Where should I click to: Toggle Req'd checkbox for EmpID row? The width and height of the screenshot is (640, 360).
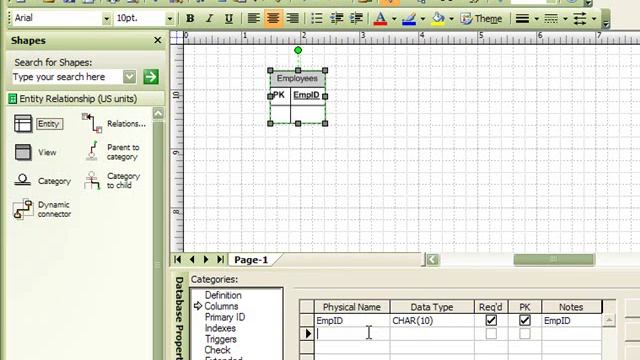(x=491, y=320)
